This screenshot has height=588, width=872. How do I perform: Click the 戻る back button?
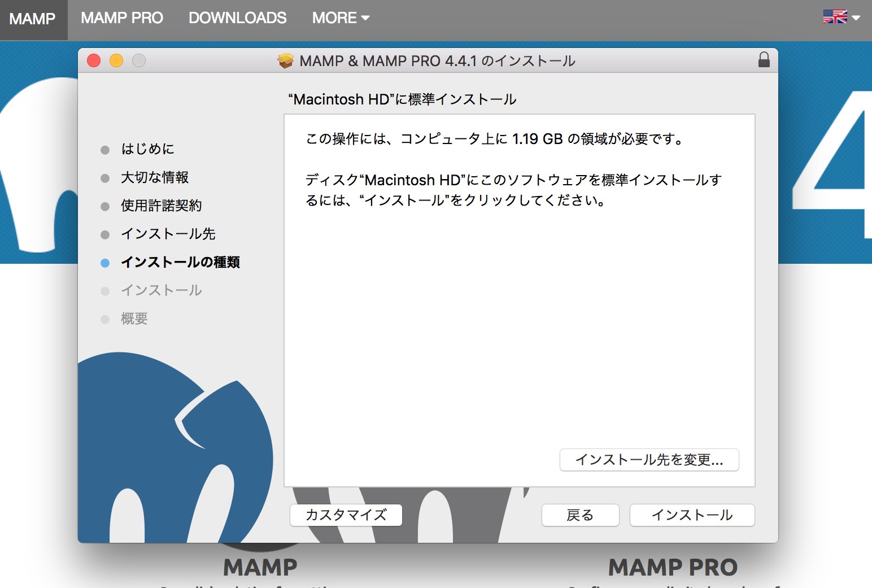click(581, 515)
